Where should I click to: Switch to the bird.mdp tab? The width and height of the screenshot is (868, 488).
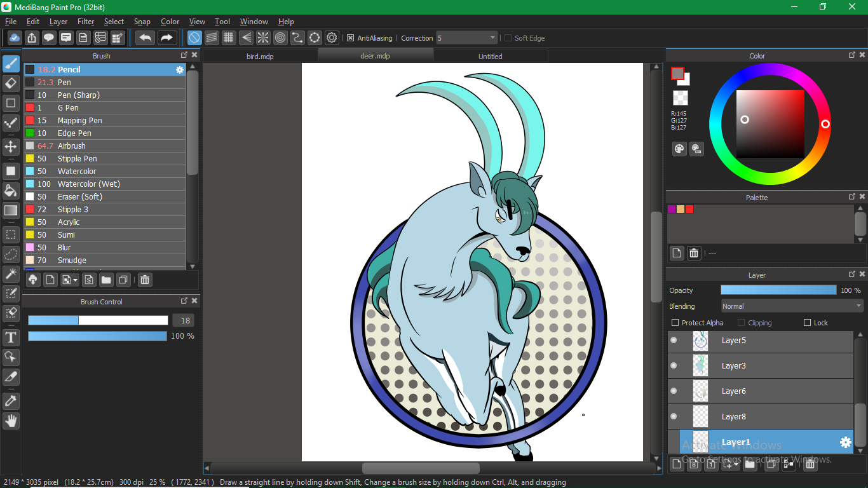point(260,57)
